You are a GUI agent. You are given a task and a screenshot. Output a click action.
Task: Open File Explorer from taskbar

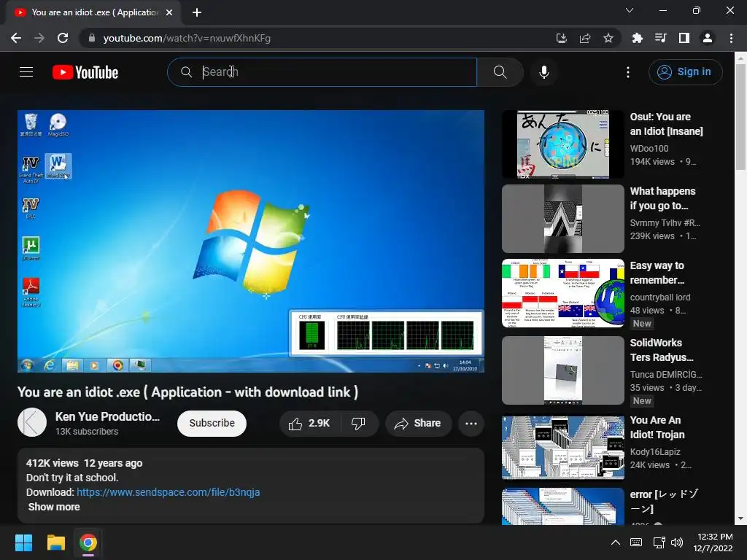[x=55, y=542]
